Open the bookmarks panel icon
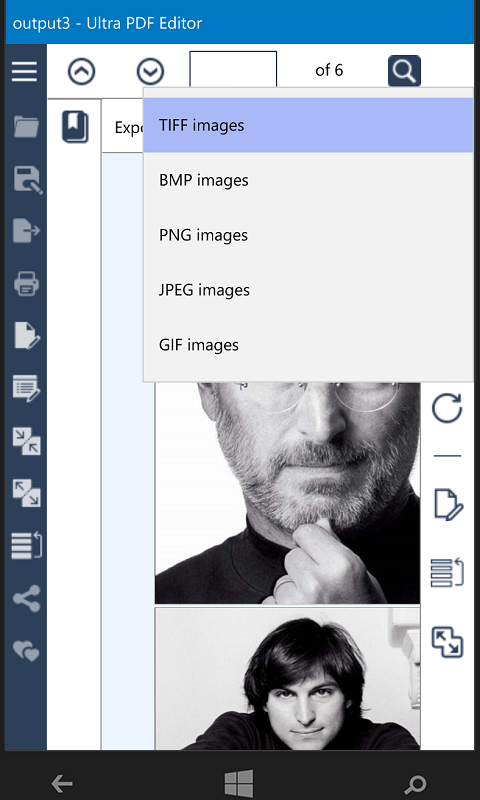The height and width of the screenshot is (800, 480). [75, 127]
